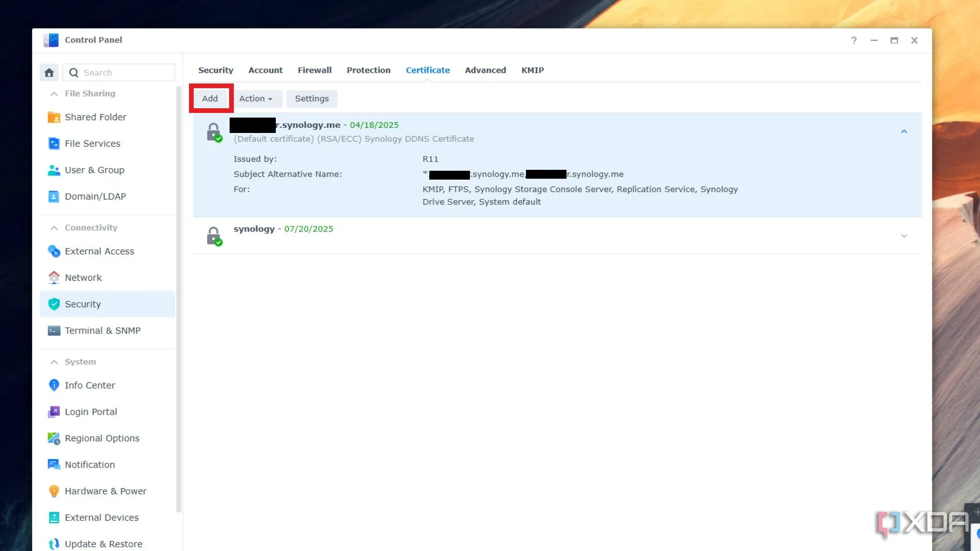Collapse the System section
980x551 pixels.
point(54,362)
